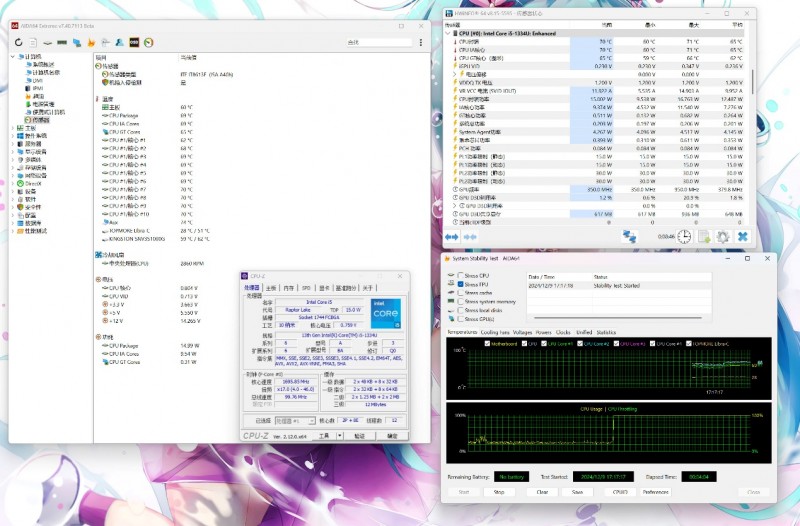800x526 pixels.
Task: Switch to Clocks tab
Action: (x=563, y=332)
